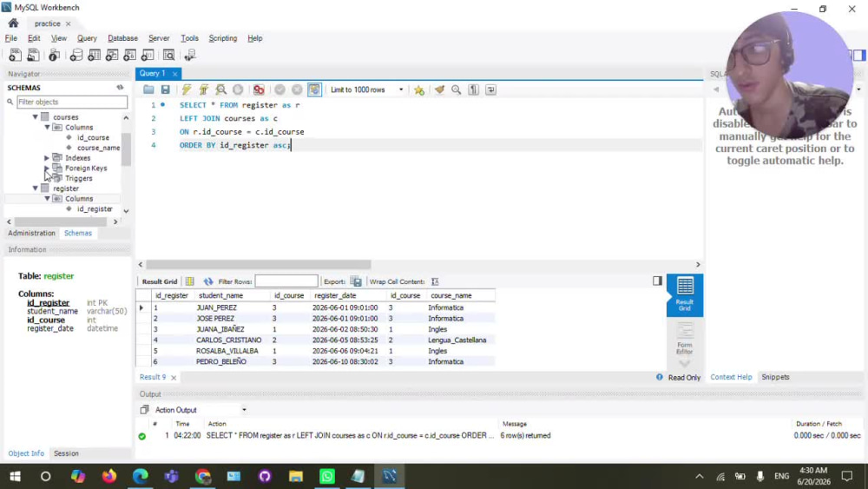868x489 pixels.
Task: Open find panel magnifier icon
Action: pos(457,89)
